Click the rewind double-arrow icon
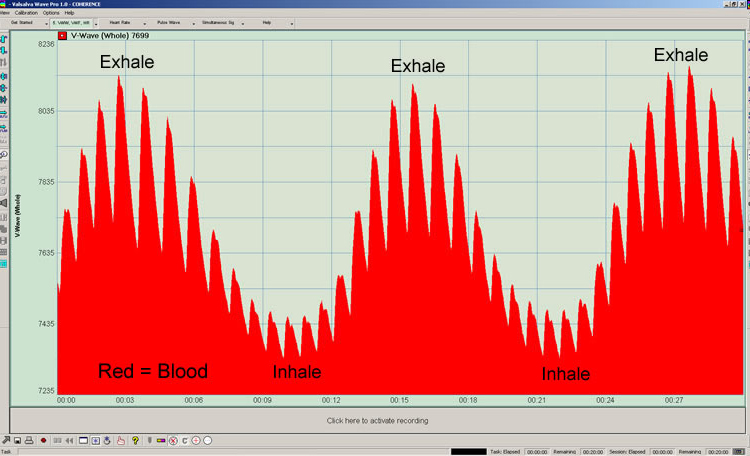 click(x=69, y=441)
